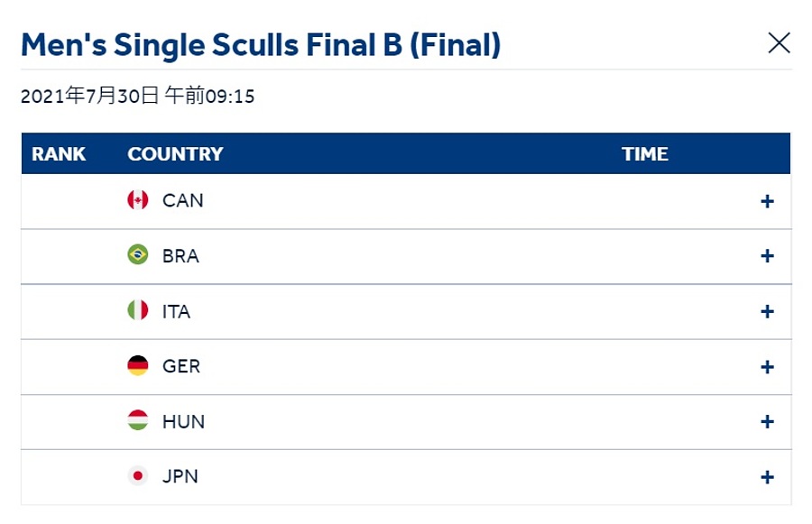Close the Men's Single Sculls results dialog
The height and width of the screenshot is (524, 812).
click(x=779, y=43)
